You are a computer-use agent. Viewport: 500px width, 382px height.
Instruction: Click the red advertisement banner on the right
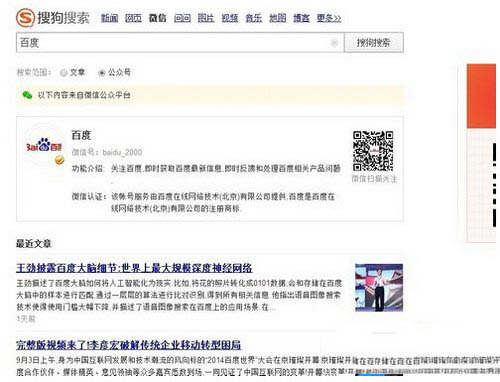(481, 96)
